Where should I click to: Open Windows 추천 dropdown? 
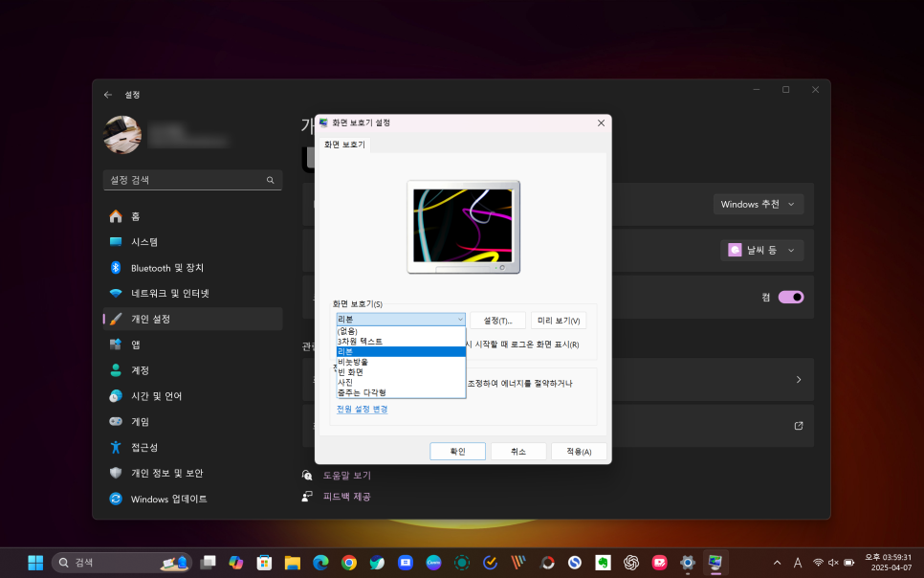(x=759, y=204)
